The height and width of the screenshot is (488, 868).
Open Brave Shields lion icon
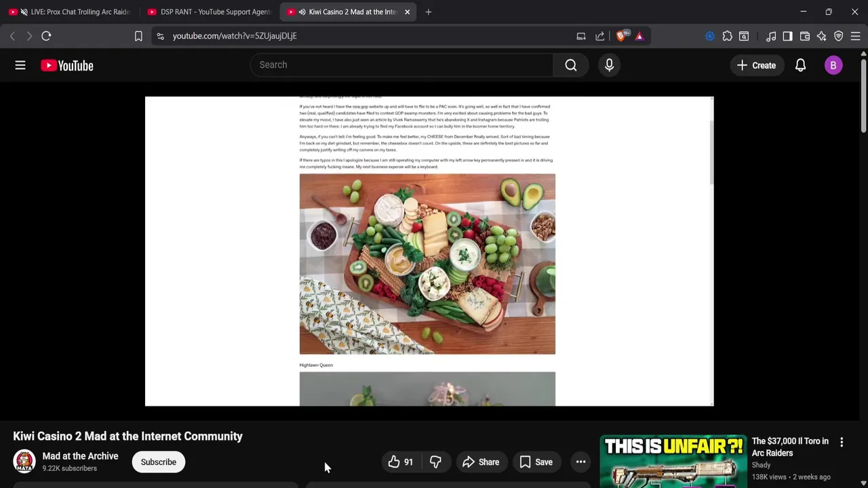(621, 36)
